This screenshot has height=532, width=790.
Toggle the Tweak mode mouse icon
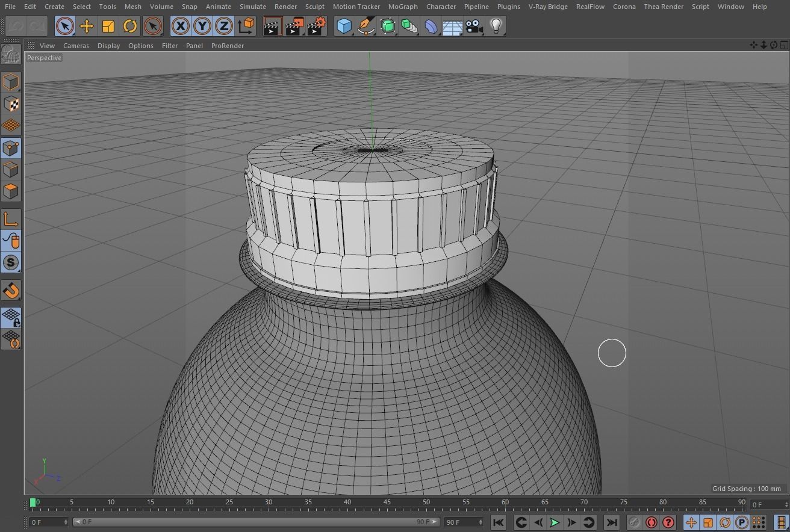[x=11, y=241]
